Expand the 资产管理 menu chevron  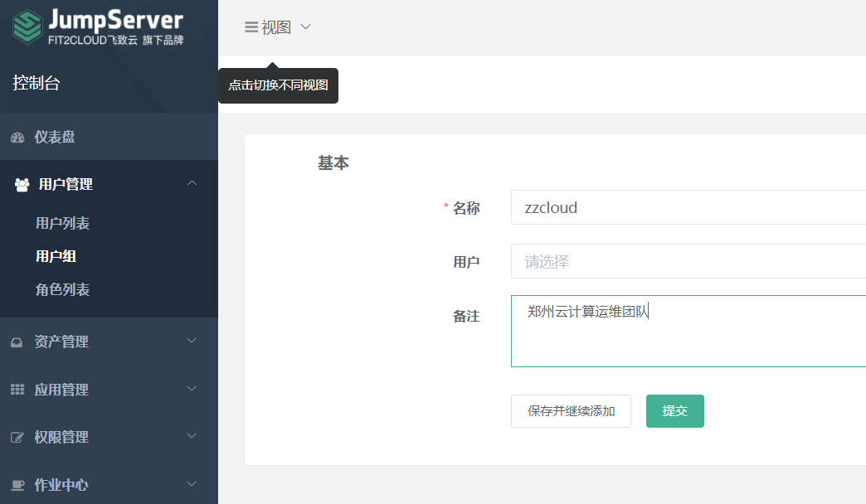click(192, 341)
